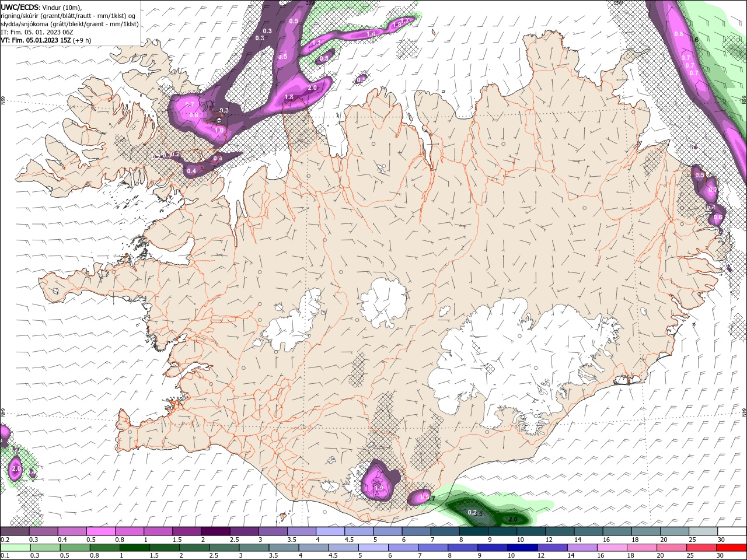The width and height of the screenshot is (747, 560).
Task: Click the light green 0.1 swatch in lower legend
Action: (x=15, y=548)
